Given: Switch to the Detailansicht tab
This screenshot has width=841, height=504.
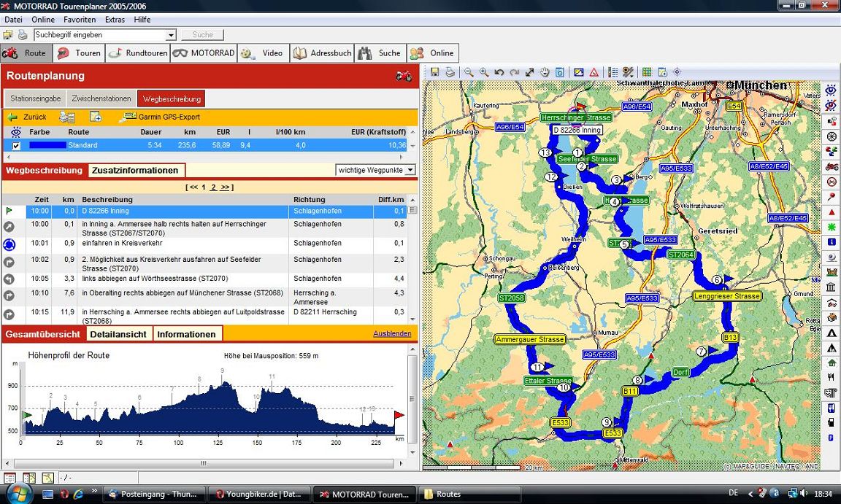Looking at the screenshot, I should (118, 334).
